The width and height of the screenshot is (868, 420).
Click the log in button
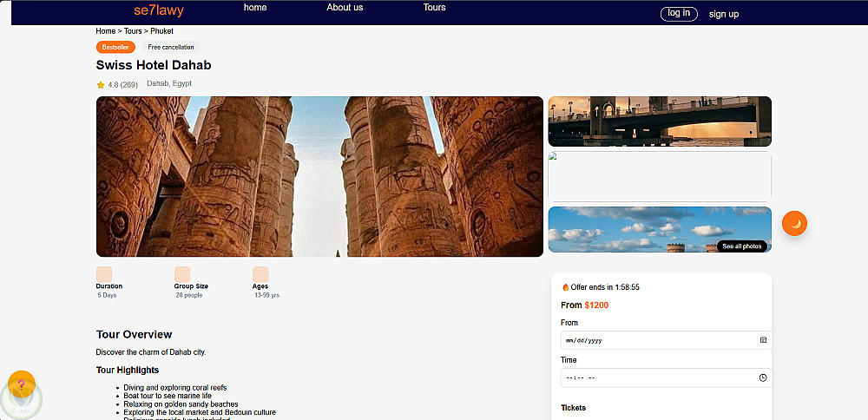[679, 14]
